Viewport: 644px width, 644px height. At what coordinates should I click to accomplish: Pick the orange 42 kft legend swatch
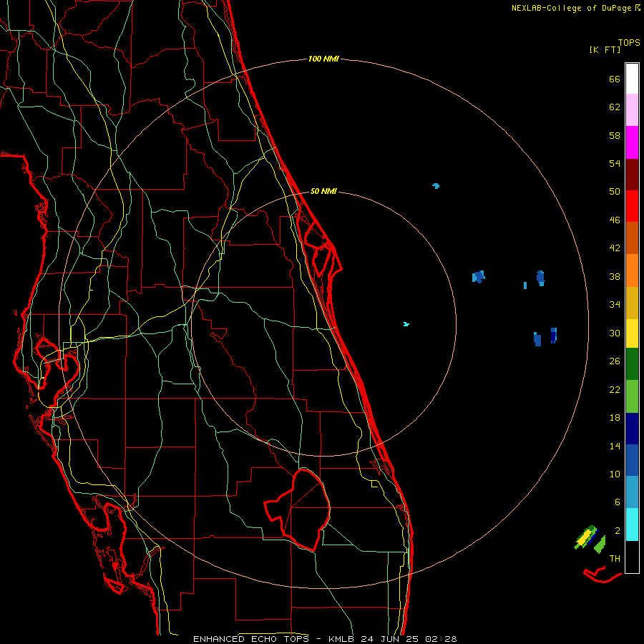pyautogui.click(x=632, y=270)
